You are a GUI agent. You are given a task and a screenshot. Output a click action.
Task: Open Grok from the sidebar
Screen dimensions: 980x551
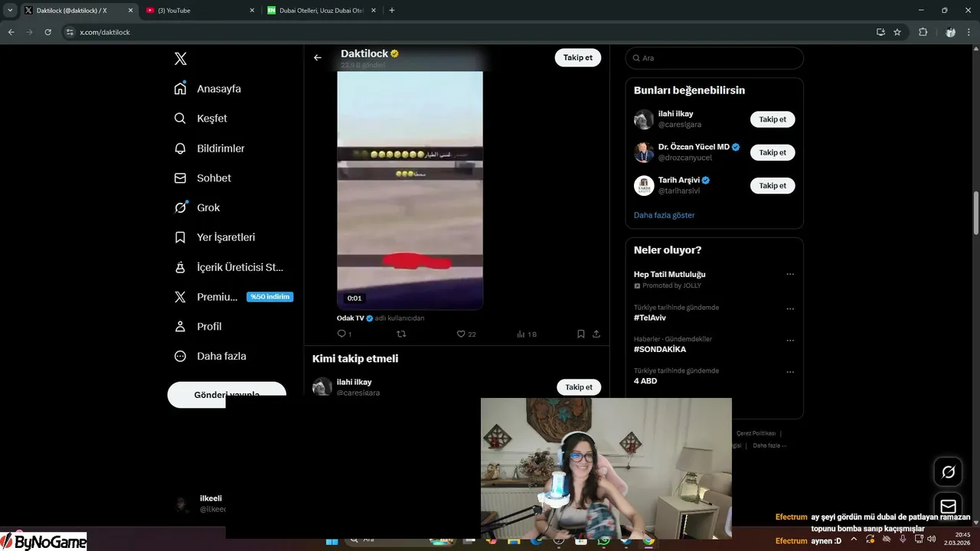(198, 207)
